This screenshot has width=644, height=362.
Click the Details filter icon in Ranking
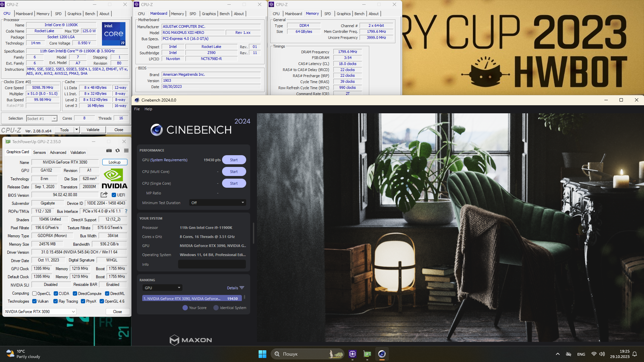click(242, 288)
